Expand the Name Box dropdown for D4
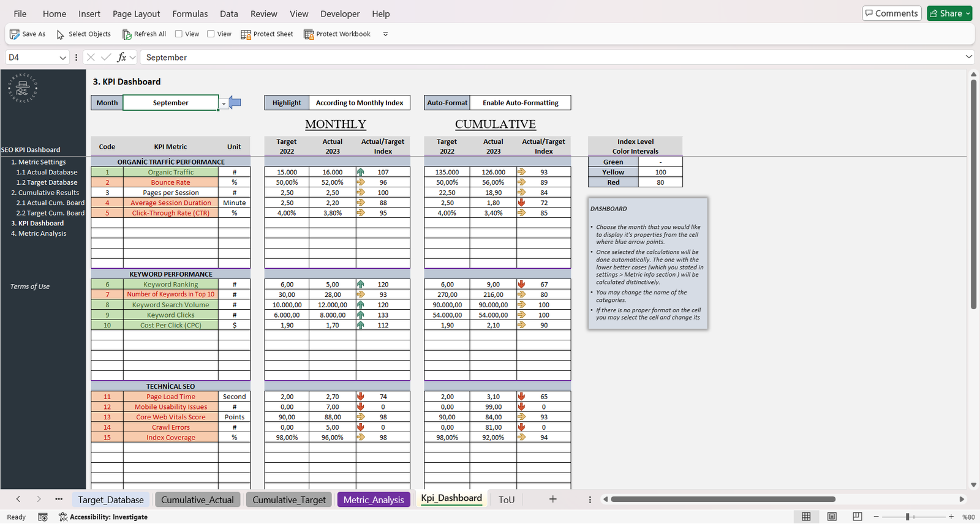 click(62, 58)
